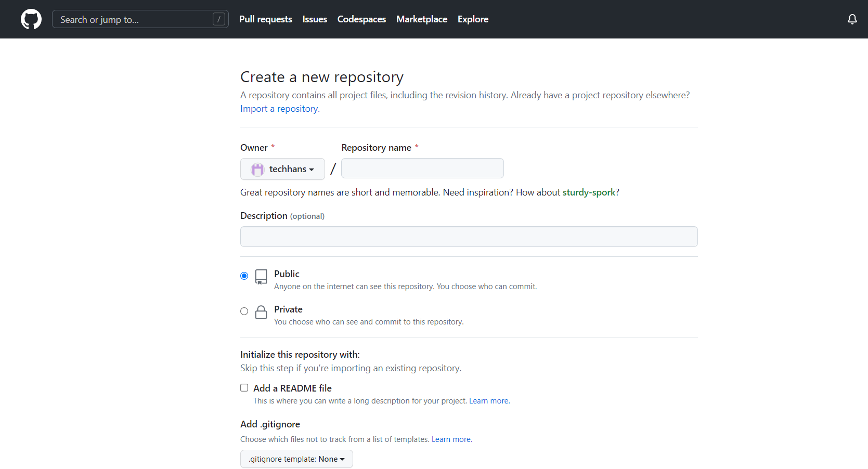The width and height of the screenshot is (868, 469).
Task: Go to Issues in the top bar
Action: tap(315, 19)
